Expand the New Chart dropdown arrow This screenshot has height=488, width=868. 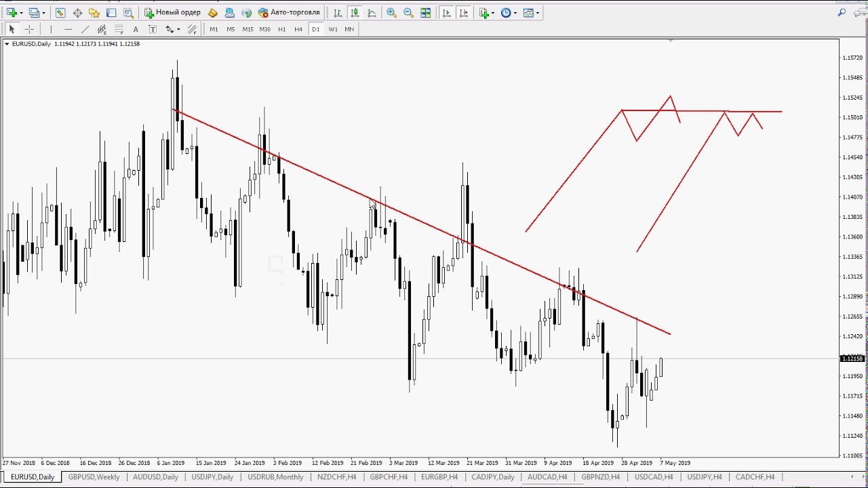tap(21, 13)
